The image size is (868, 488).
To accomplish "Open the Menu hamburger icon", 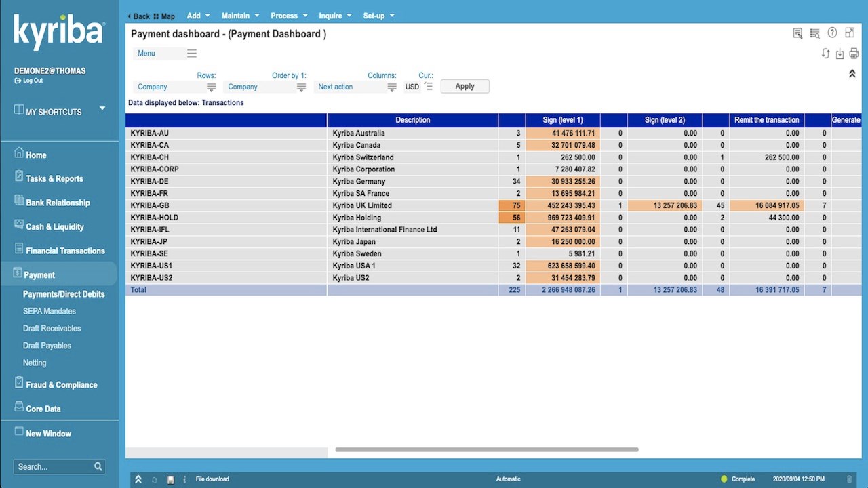I will [x=192, y=53].
